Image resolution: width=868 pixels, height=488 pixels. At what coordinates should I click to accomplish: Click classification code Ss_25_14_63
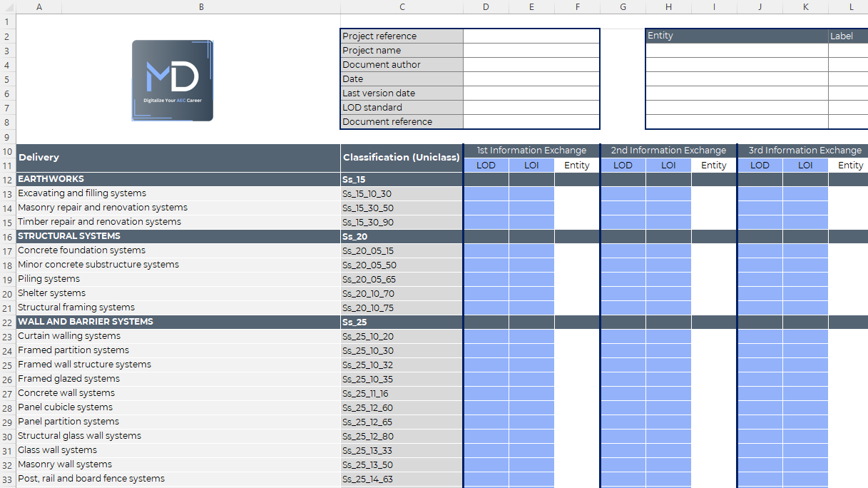pos(402,479)
